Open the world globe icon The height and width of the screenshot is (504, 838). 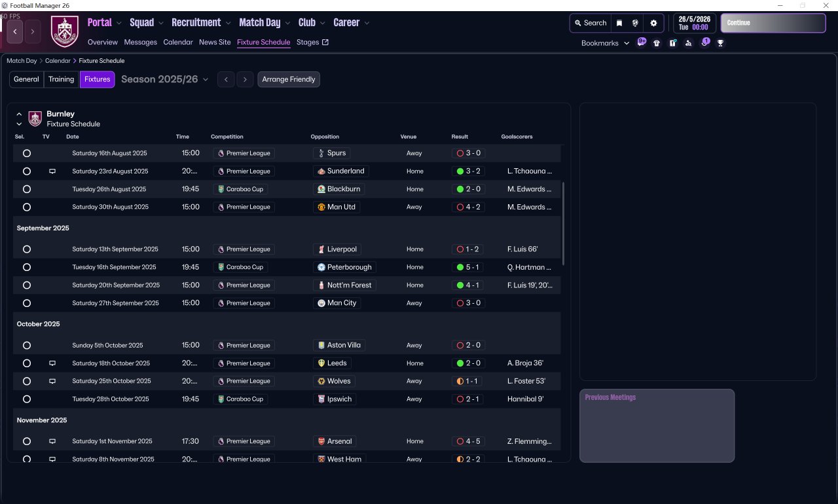tap(635, 23)
